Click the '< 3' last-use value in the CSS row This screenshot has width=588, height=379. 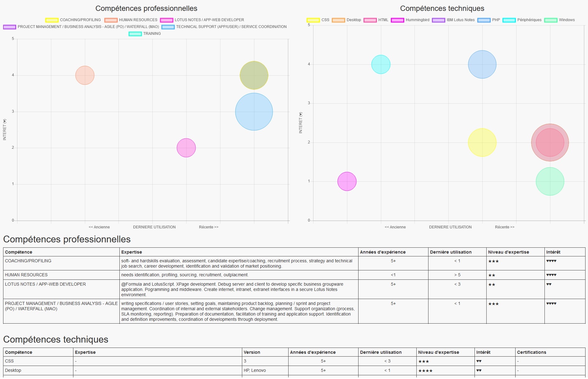click(387, 361)
